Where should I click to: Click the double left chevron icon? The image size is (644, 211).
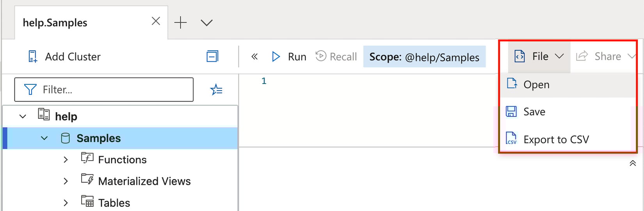point(254,57)
